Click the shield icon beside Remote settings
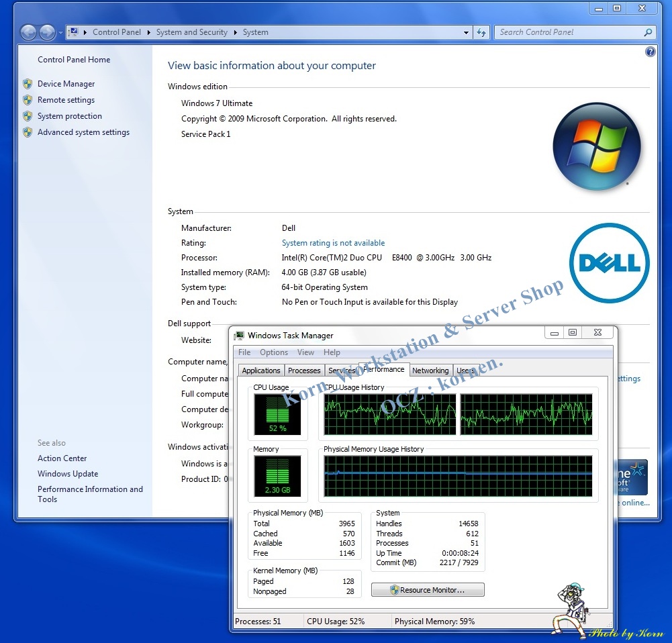Screen dimensions: 672x643 [28, 100]
